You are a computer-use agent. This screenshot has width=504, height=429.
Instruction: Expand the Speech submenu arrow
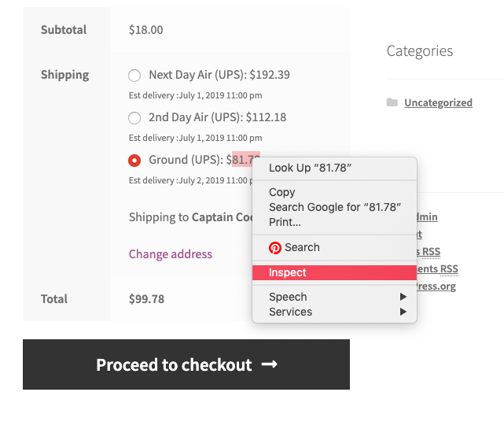(x=403, y=297)
